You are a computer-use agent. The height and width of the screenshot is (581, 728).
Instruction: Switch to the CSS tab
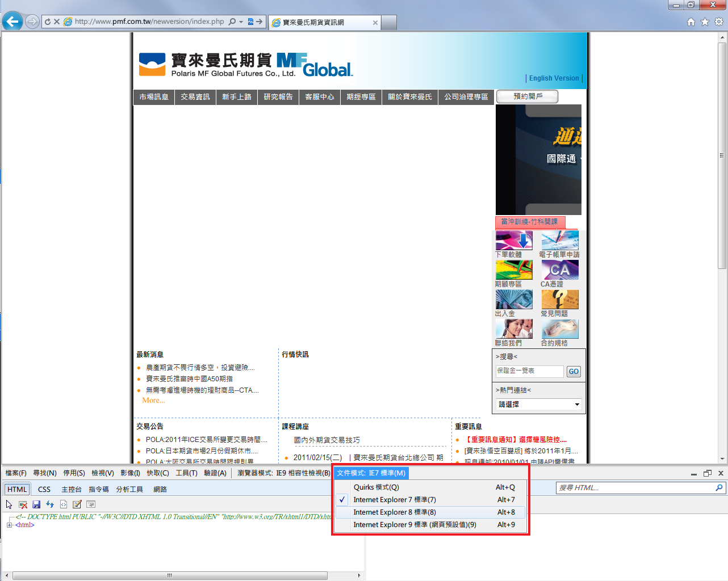(x=44, y=490)
